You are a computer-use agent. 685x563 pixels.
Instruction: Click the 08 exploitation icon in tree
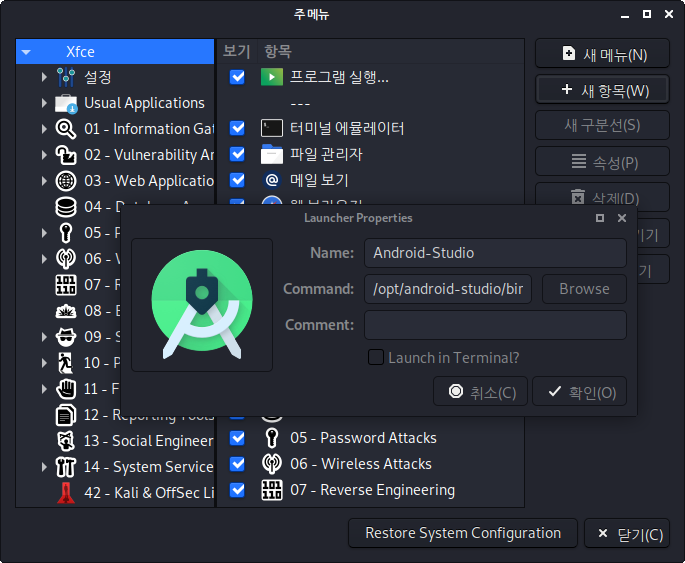pyautogui.click(x=66, y=311)
